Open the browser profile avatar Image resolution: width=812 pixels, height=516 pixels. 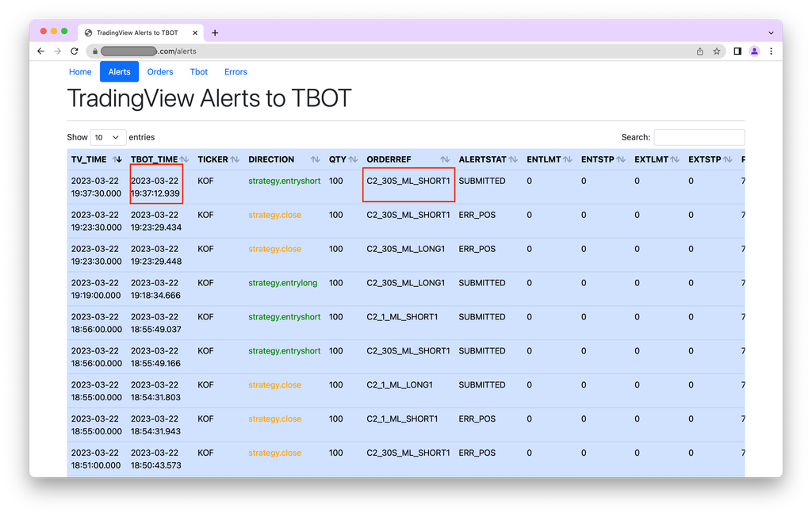[x=755, y=52]
